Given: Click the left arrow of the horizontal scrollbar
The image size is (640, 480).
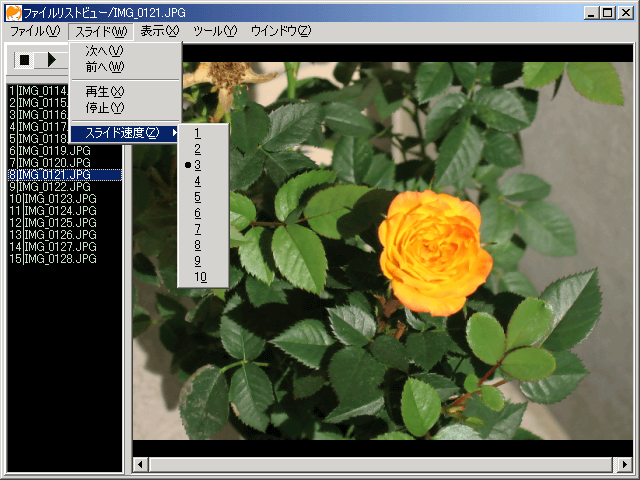Looking at the screenshot, I should 142,465.
